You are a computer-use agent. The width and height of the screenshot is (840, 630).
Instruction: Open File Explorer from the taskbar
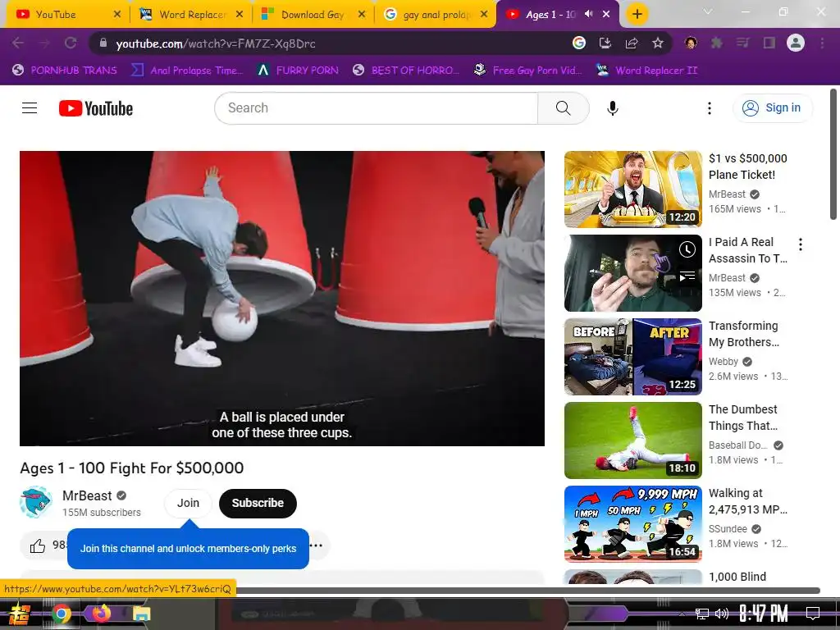(x=141, y=614)
